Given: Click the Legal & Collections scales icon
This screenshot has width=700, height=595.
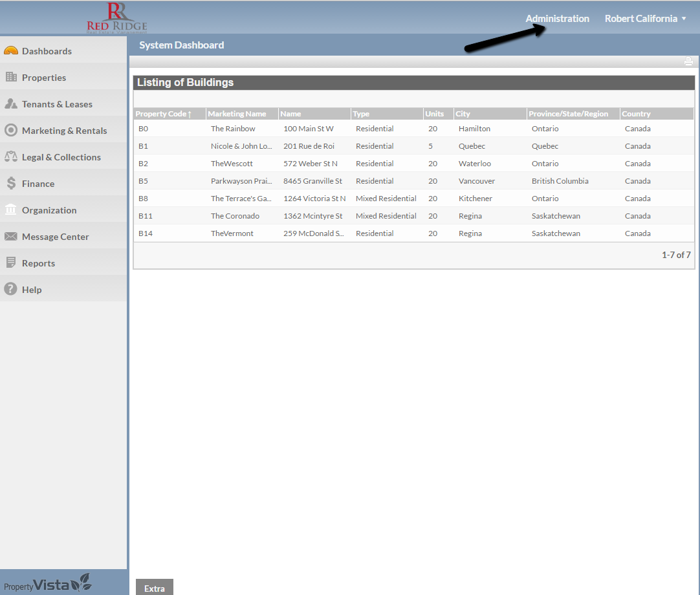Looking at the screenshot, I should [x=11, y=157].
